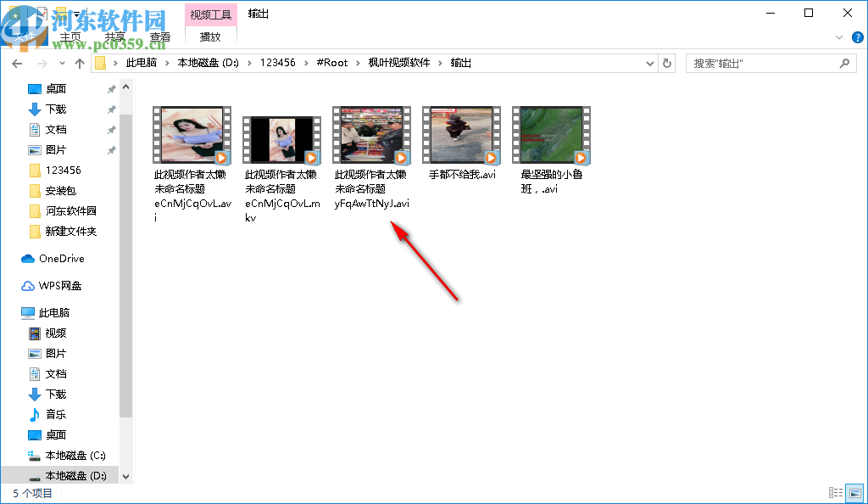Click the navigate back arrow
The width and height of the screenshot is (868, 504).
click(x=17, y=63)
